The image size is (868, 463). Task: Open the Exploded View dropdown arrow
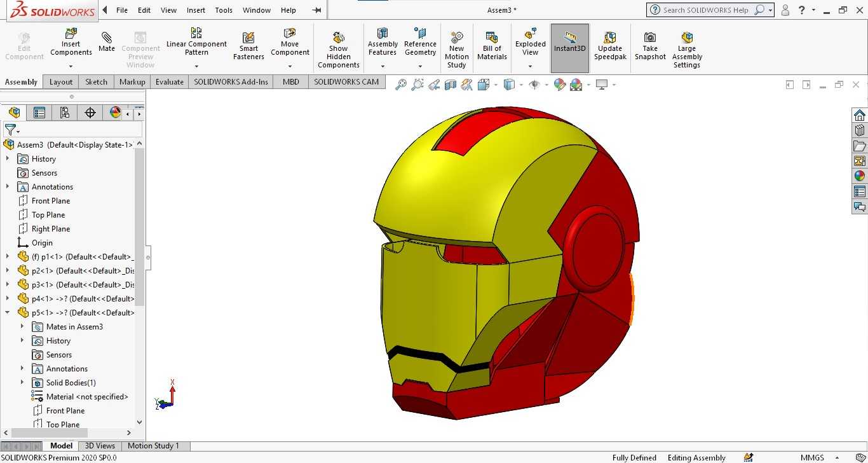pyautogui.click(x=530, y=66)
